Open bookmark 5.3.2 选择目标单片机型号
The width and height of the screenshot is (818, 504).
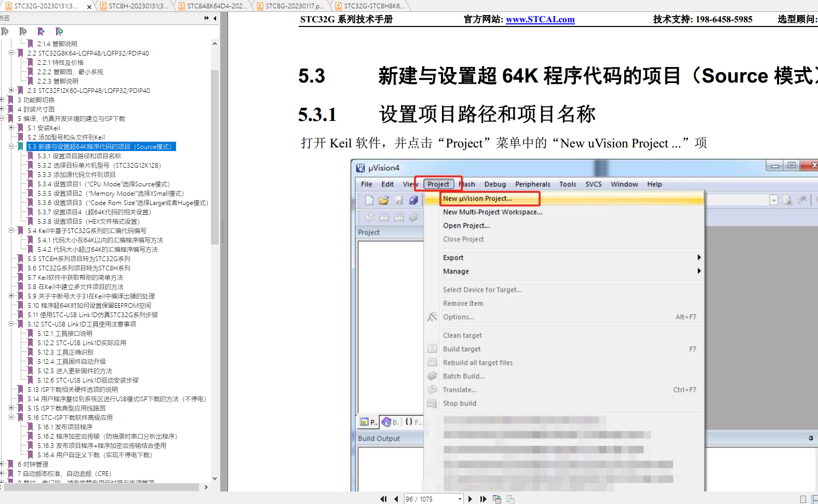click(x=99, y=165)
